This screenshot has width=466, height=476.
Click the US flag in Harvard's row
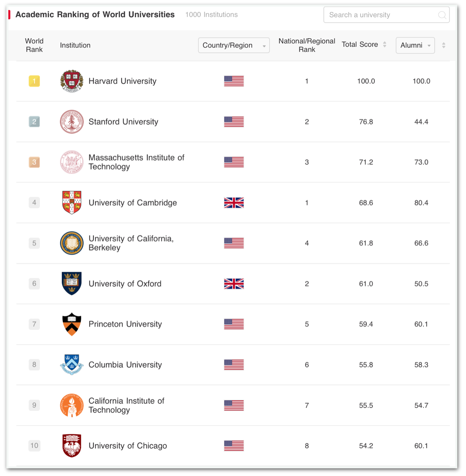(234, 81)
